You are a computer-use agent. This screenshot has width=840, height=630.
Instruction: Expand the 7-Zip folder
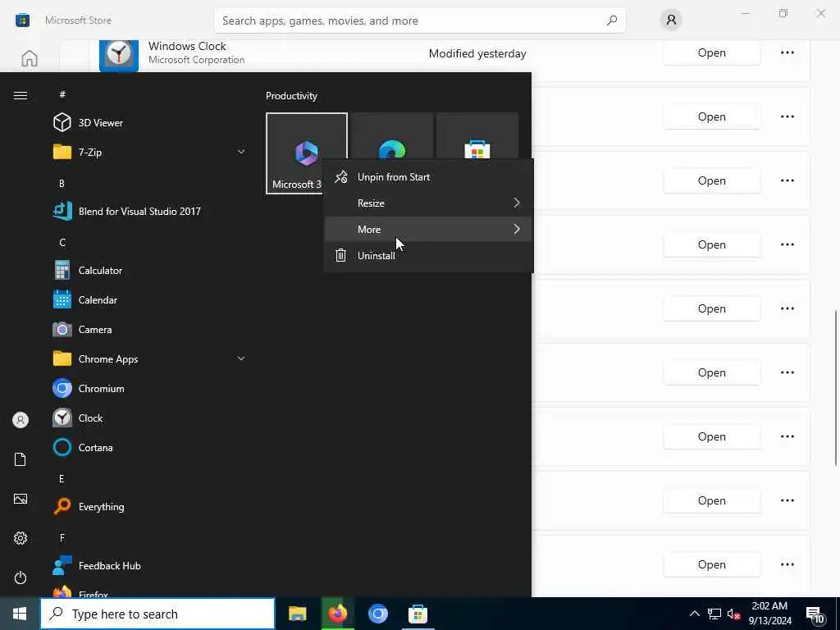[x=148, y=152]
